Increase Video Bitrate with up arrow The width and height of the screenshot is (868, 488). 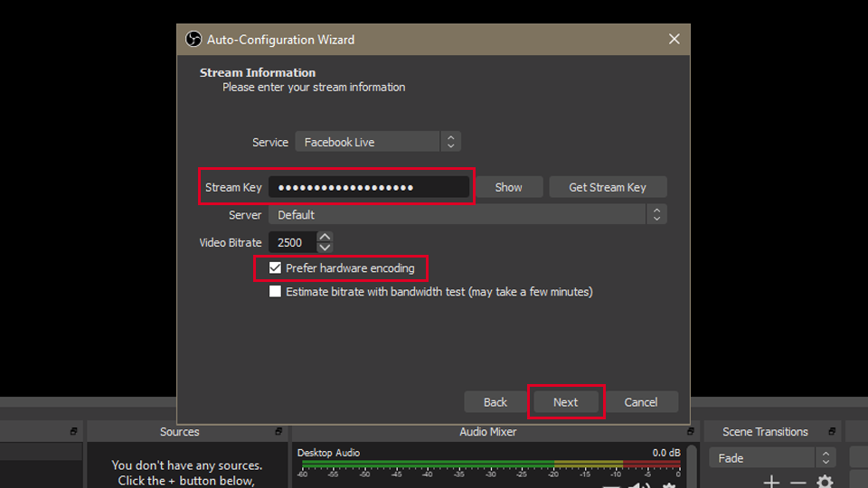coord(325,237)
